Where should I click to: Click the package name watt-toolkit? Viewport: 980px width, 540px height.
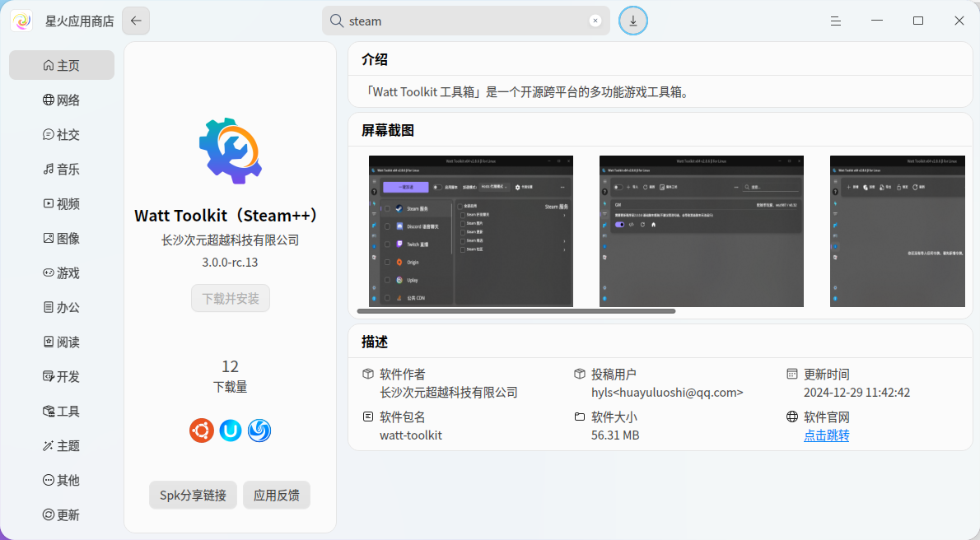coord(411,435)
